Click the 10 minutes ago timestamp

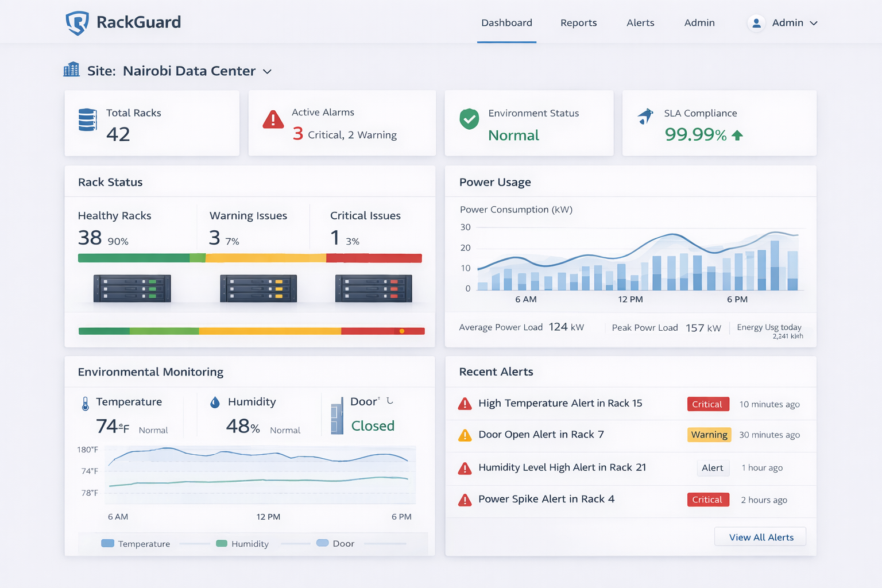tap(769, 404)
